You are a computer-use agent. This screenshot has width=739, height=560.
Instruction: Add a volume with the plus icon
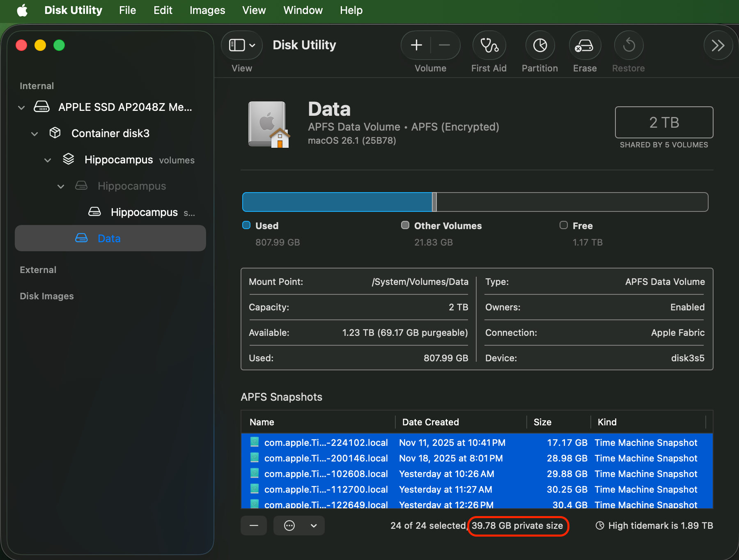point(416,45)
